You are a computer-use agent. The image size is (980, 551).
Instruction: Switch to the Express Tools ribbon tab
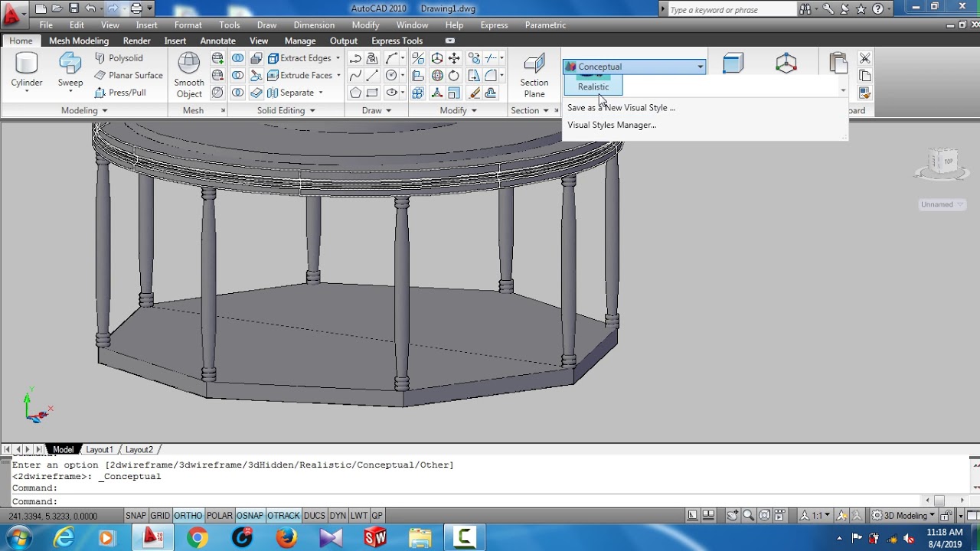(397, 41)
